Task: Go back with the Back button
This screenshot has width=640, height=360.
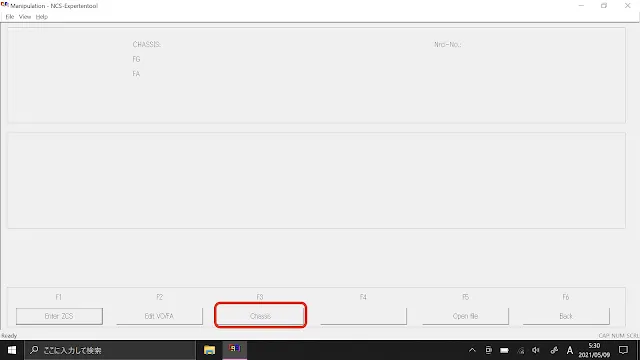Action: click(x=566, y=316)
